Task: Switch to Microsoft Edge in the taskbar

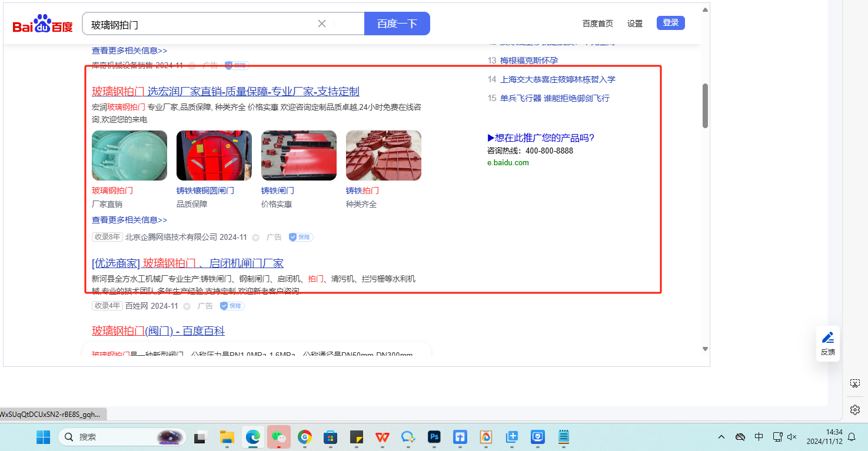Action: pyautogui.click(x=252, y=437)
